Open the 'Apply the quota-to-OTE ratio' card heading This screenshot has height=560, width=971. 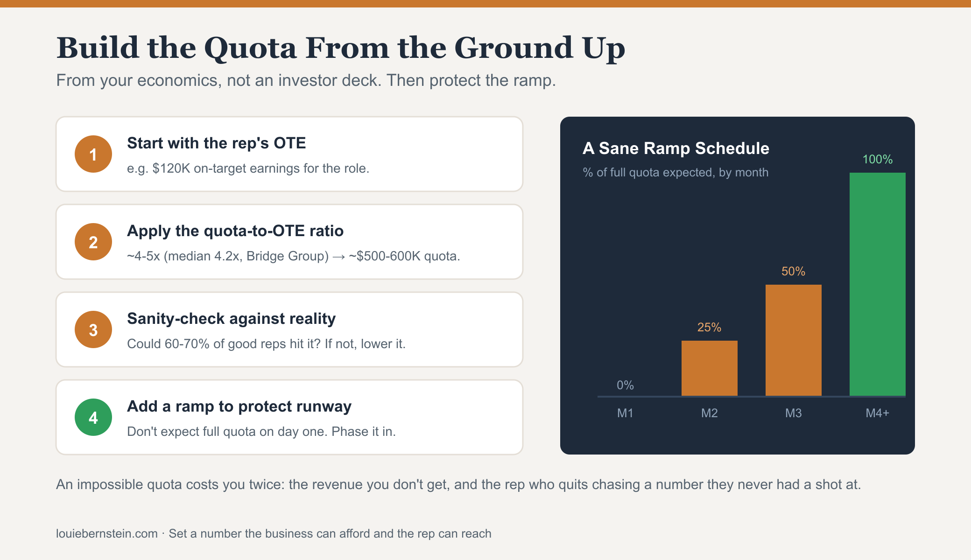(x=235, y=231)
